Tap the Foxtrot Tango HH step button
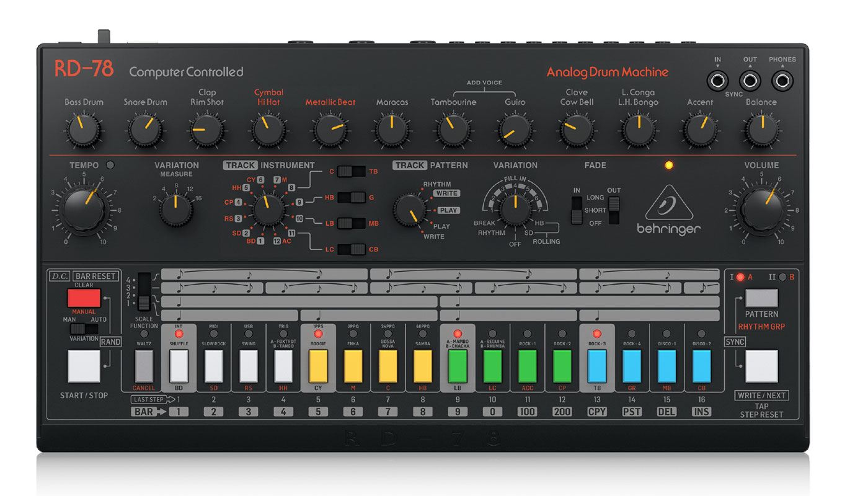868x496 pixels. (283, 366)
